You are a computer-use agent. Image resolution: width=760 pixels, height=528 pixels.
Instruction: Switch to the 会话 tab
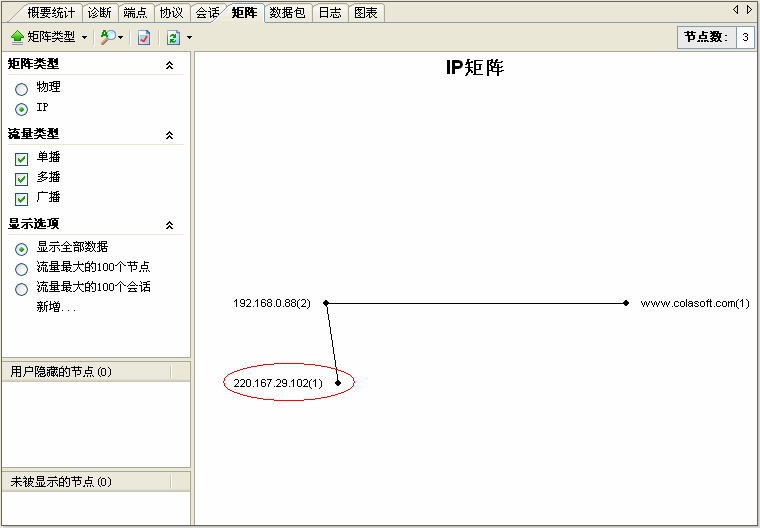(x=207, y=13)
